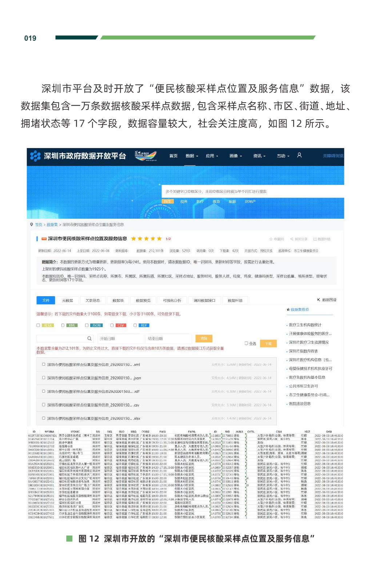371x588 pixels.
Task: Click the user account icon in navbar
Action: click(299, 155)
